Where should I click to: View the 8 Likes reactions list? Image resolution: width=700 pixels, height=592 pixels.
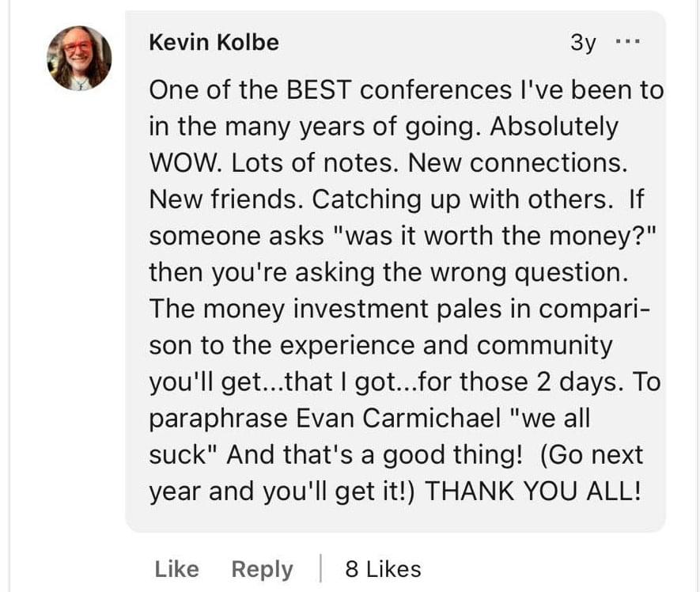(x=383, y=569)
